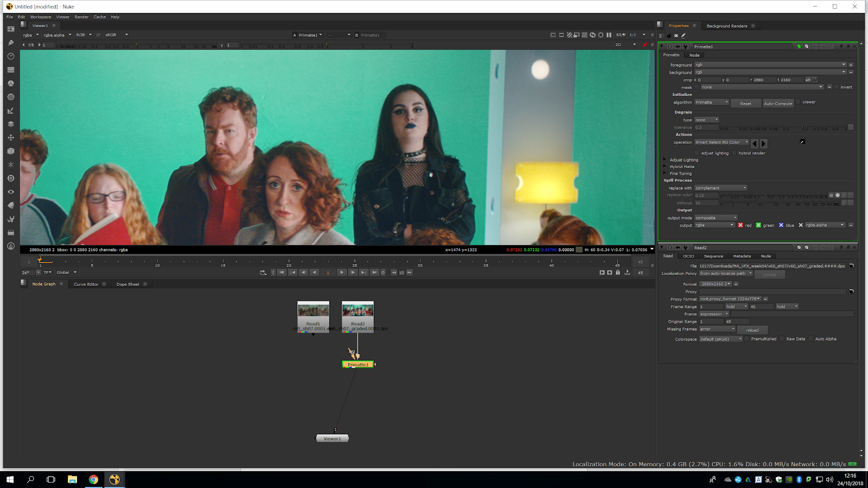Click the Views eye icon in toolbar
Viewport: 868px width, 488px height.
click(10, 192)
